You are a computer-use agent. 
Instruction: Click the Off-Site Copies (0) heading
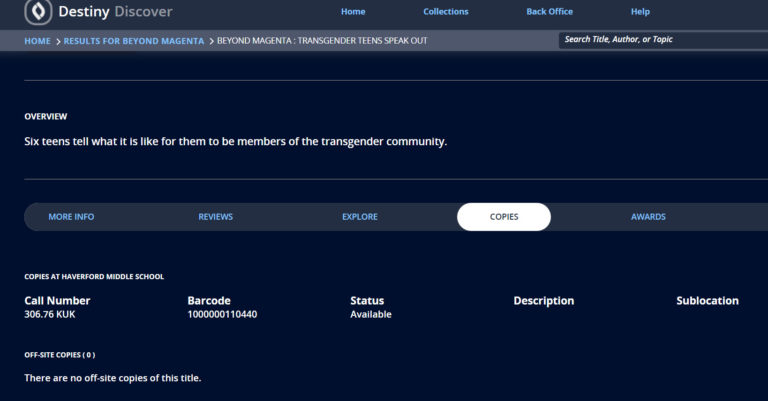point(60,355)
